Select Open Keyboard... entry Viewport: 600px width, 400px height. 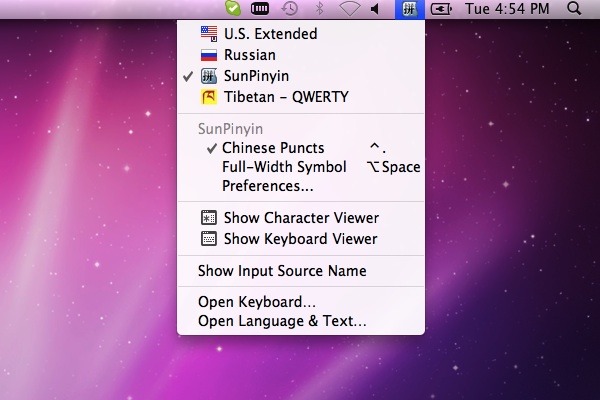click(301, 302)
